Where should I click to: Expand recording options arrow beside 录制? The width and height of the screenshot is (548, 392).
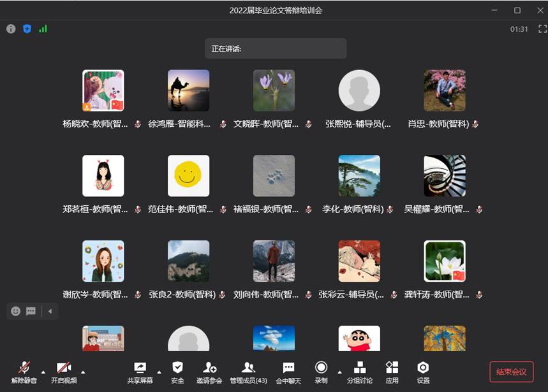click(339, 371)
